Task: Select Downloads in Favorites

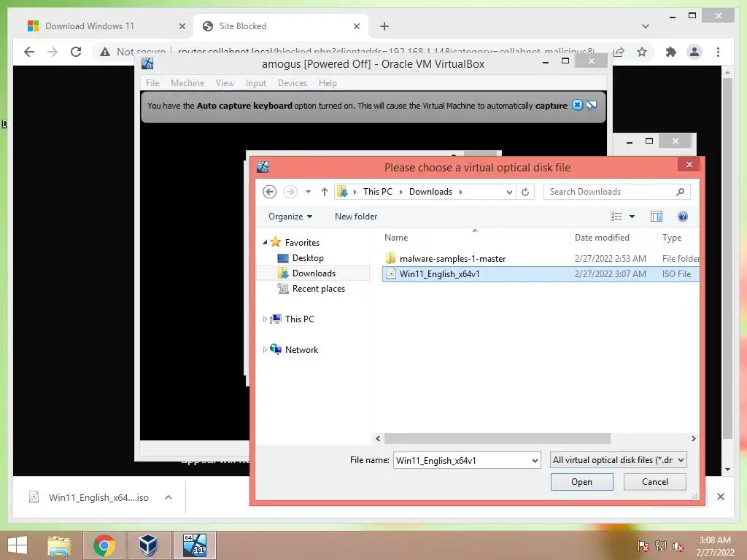Action: (314, 273)
